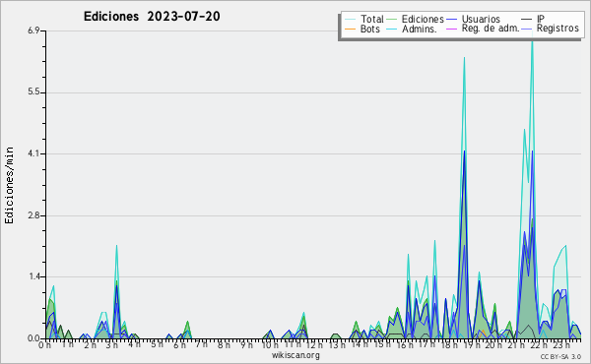The height and width of the screenshot is (364, 591).
Task: Click the 6 h x-axis label
Action: (x=179, y=345)
